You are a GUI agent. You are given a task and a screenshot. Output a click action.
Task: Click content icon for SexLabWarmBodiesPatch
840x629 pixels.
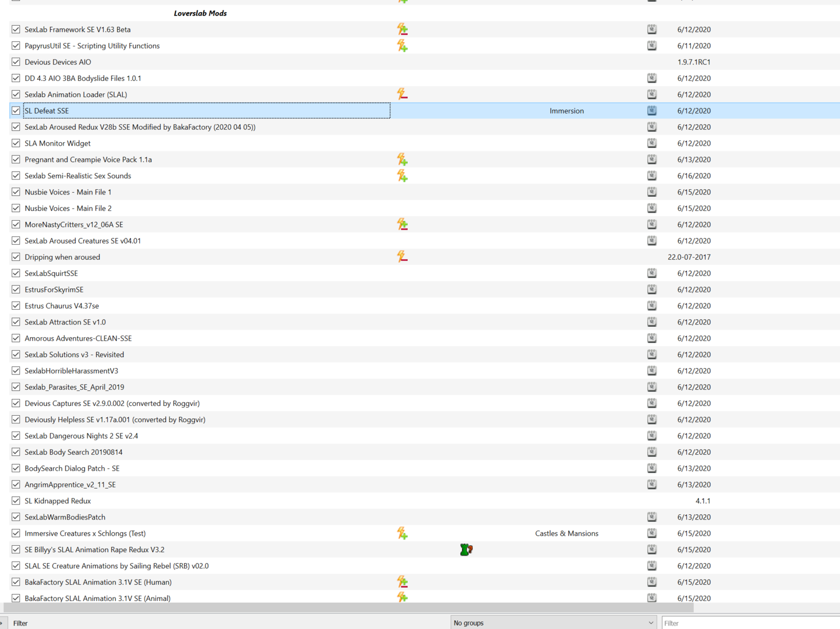(x=652, y=517)
